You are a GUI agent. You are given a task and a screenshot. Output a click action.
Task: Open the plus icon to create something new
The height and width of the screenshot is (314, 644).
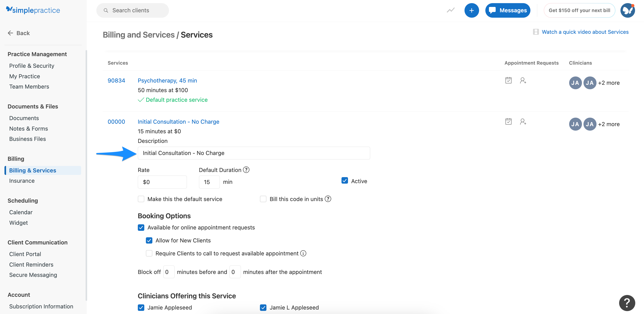pos(472,10)
